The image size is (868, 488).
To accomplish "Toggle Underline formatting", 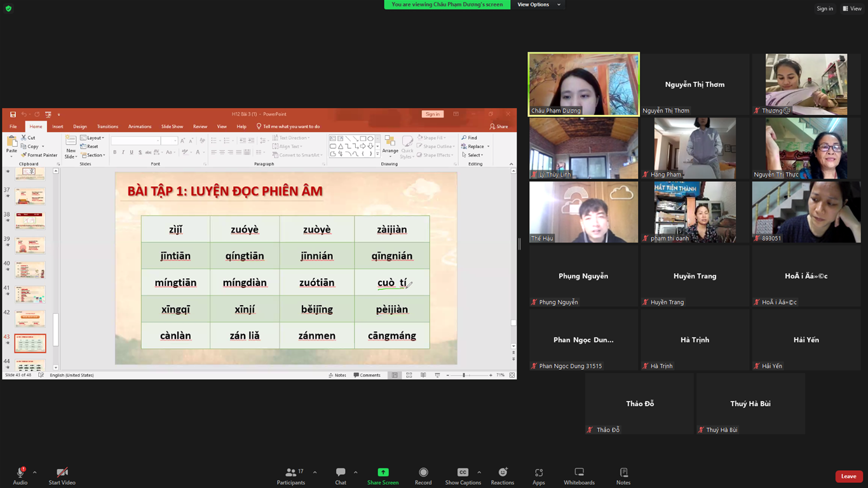I will [x=132, y=152].
